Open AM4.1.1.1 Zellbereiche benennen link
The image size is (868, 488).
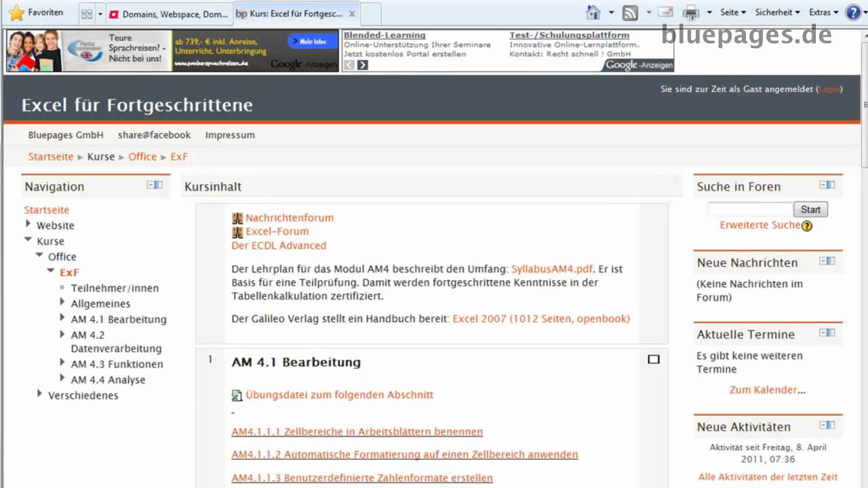coord(357,432)
